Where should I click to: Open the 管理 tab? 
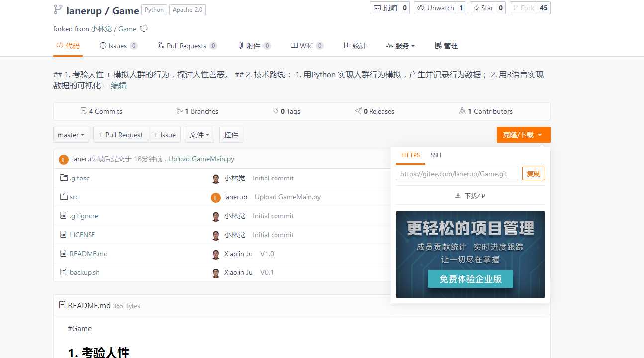pyautogui.click(x=446, y=46)
